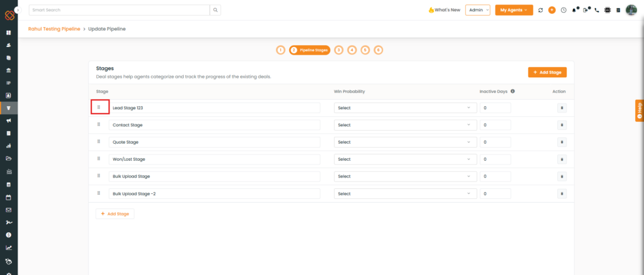Viewport: 644px width, 275px height.
Task: Click the Won/Lost Stage name field
Action: click(214, 159)
